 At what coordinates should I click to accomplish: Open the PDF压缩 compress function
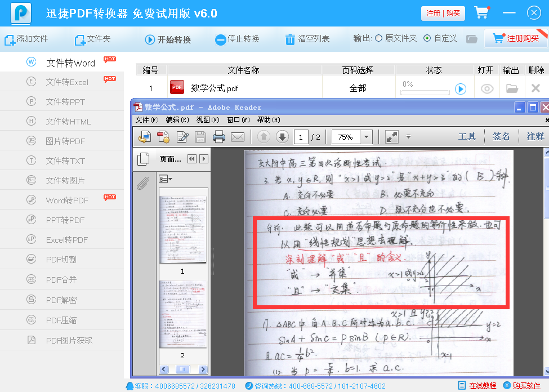point(62,320)
